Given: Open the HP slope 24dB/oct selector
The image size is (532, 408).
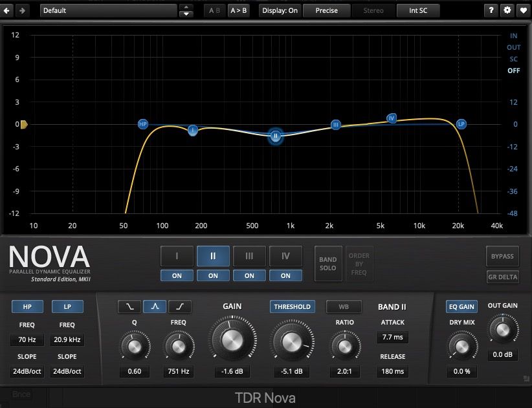Looking at the screenshot, I should tap(27, 372).
